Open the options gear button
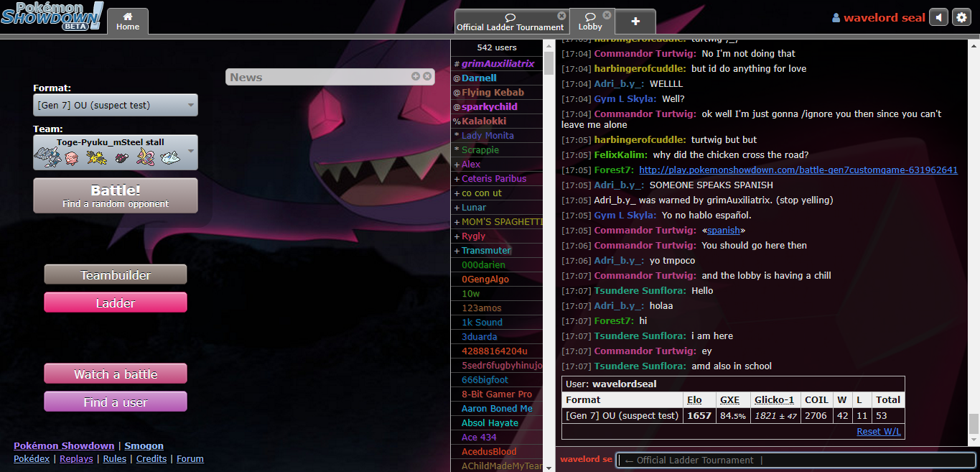Image resolution: width=980 pixels, height=472 pixels. [961, 17]
